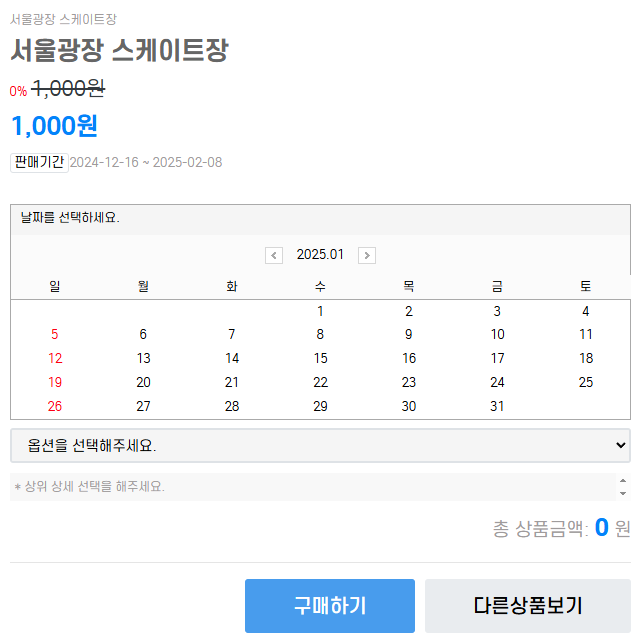Open the 옵션을 선택해주세요 dropdown
Viewport: 637px width, 642px height.
coord(320,445)
